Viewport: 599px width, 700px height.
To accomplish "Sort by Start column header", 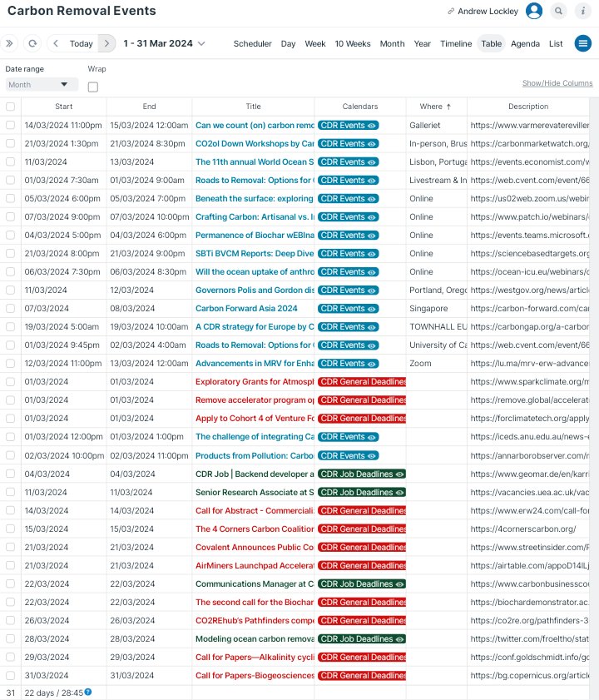I will click(64, 107).
